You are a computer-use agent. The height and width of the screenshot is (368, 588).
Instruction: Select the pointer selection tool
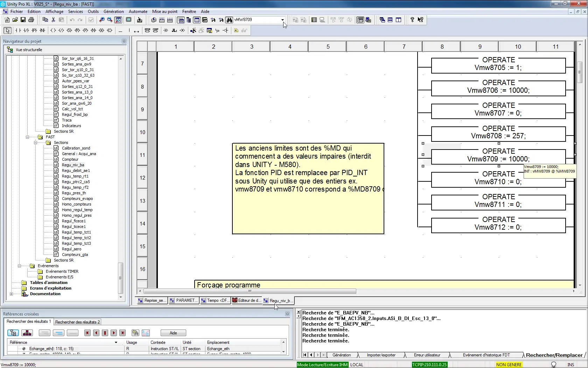tap(8, 30)
